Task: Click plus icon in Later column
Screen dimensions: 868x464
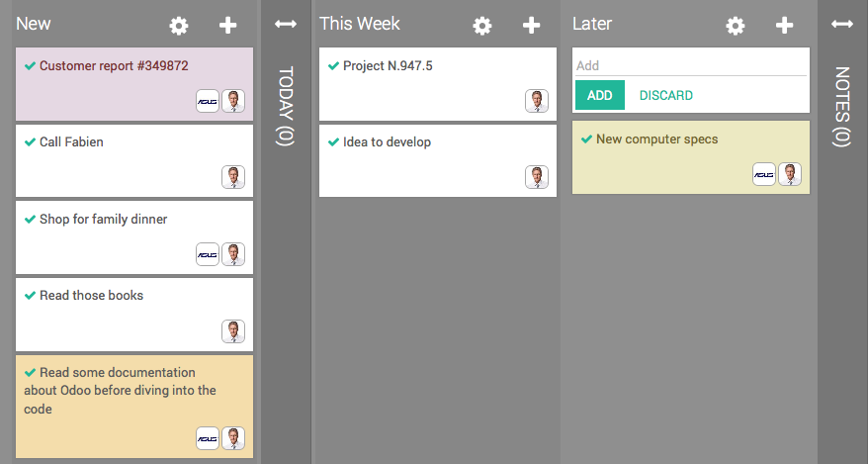Action: (785, 26)
